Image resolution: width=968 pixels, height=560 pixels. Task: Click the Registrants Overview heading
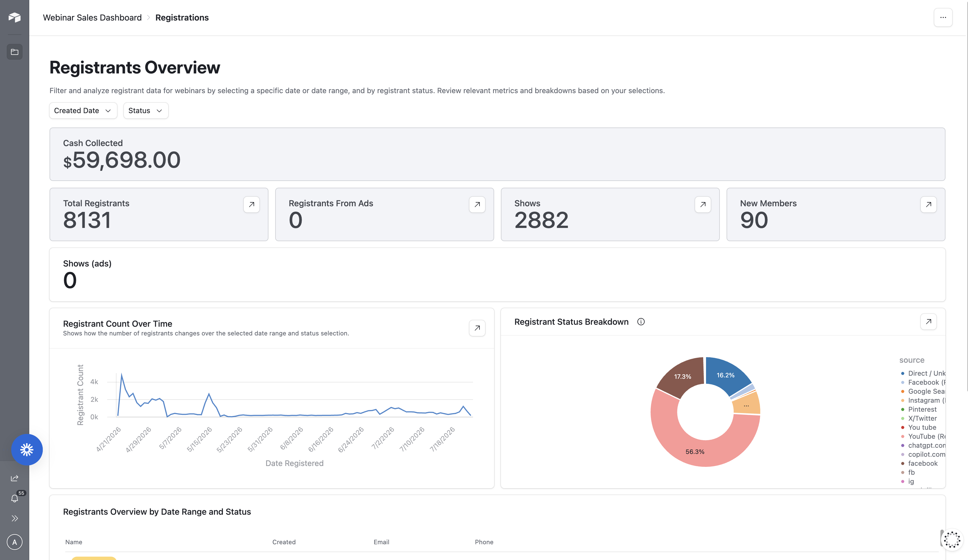(135, 68)
